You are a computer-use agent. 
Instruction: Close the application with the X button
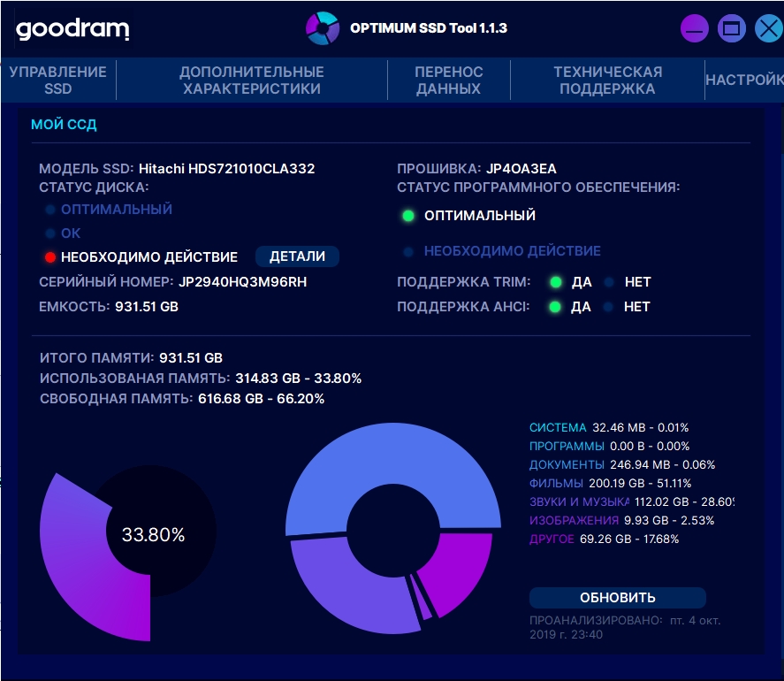point(769,28)
